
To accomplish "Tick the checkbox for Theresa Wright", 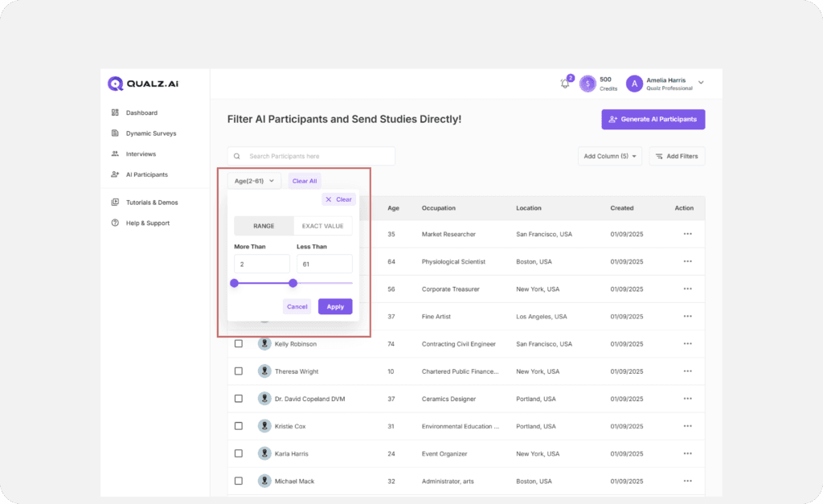I will point(239,371).
